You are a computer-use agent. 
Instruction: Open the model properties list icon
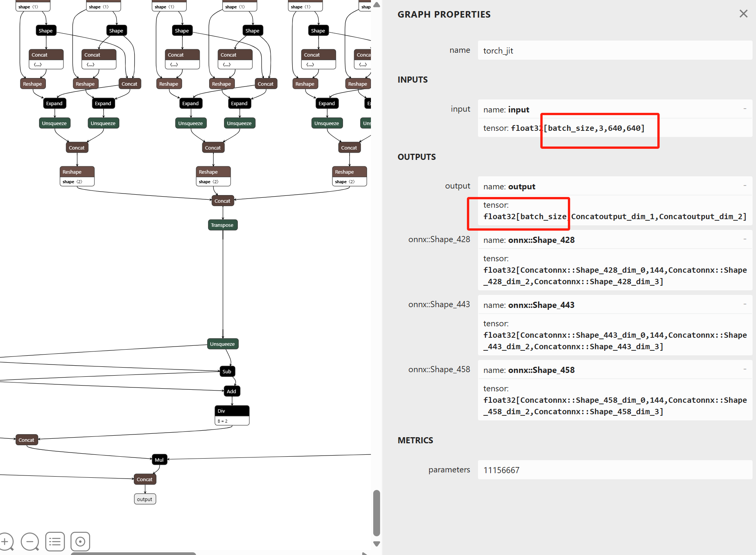tap(55, 541)
